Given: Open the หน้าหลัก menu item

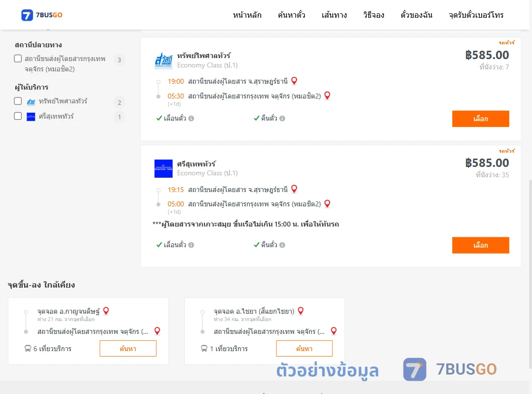Looking at the screenshot, I should pyautogui.click(x=247, y=15).
